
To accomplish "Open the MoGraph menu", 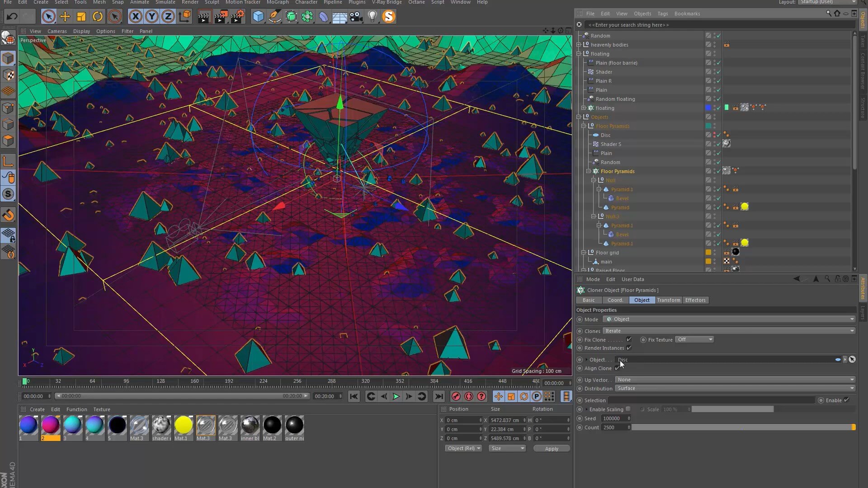I will (277, 2).
